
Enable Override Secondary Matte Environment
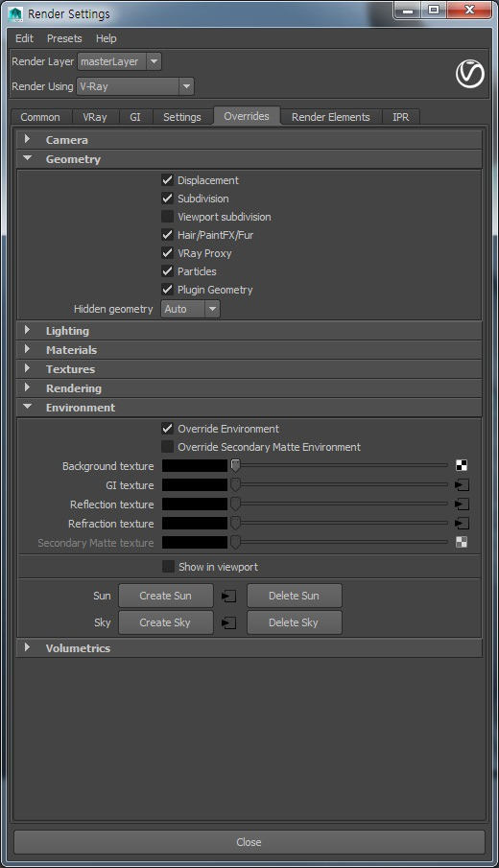click(167, 447)
